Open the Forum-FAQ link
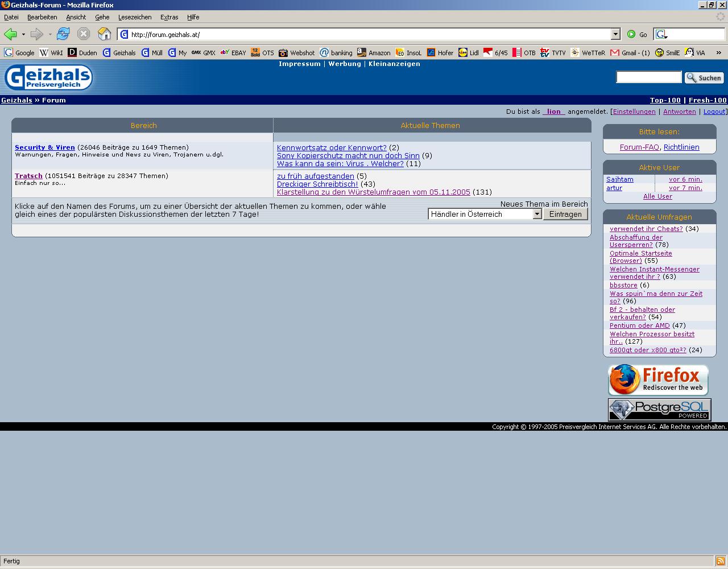This screenshot has height=569, width=728. pyautogui.click(x=639, y=147)
